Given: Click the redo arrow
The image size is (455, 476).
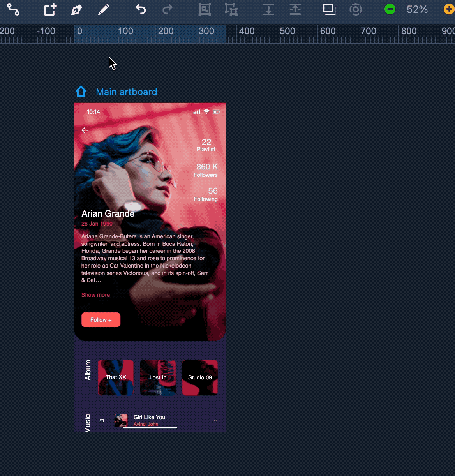Looking at the screenshot, I should pyautogui.click(x=168, y=9).
